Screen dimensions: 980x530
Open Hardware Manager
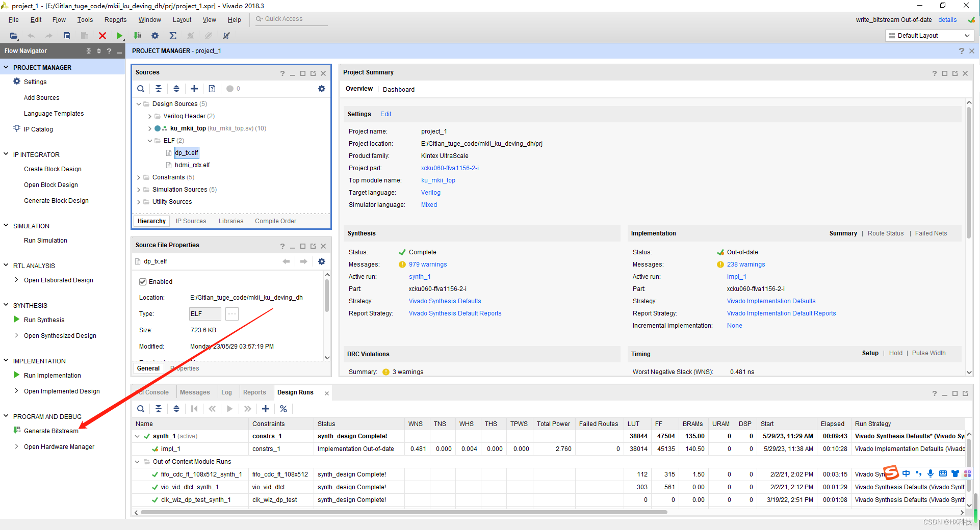click(59, 446)
